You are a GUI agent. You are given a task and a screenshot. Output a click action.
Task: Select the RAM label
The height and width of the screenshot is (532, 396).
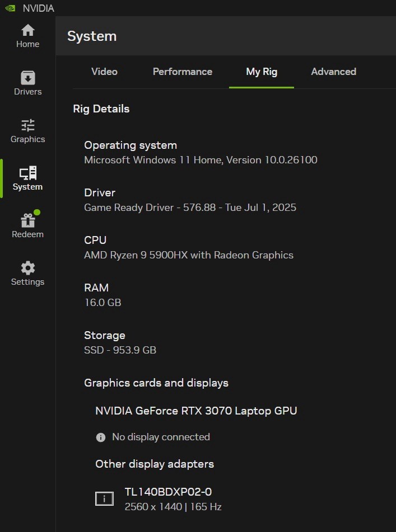coord(96,288)
